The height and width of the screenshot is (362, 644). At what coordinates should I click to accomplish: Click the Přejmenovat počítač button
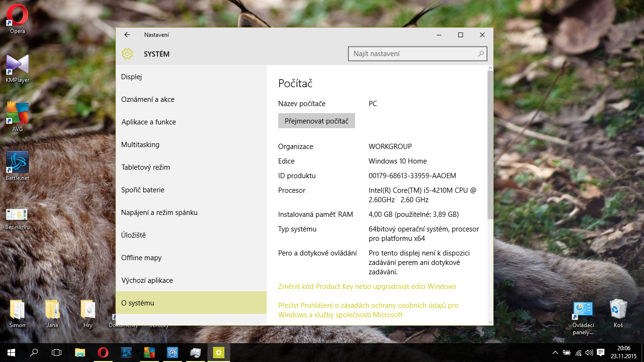click(x=316, y=121)
